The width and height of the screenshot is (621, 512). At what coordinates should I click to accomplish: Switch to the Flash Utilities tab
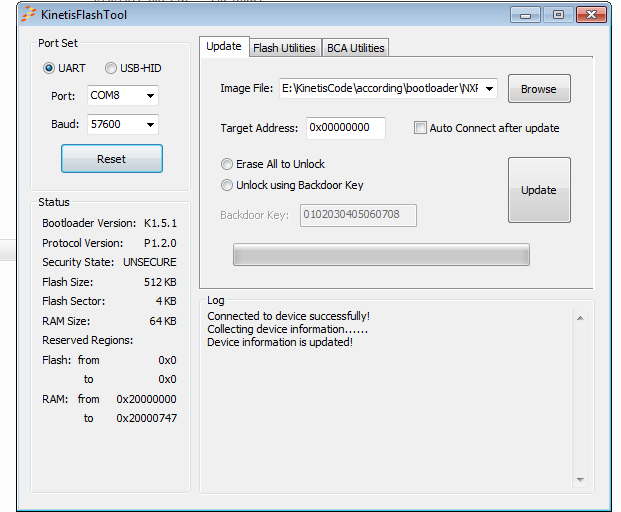[284, 48]
